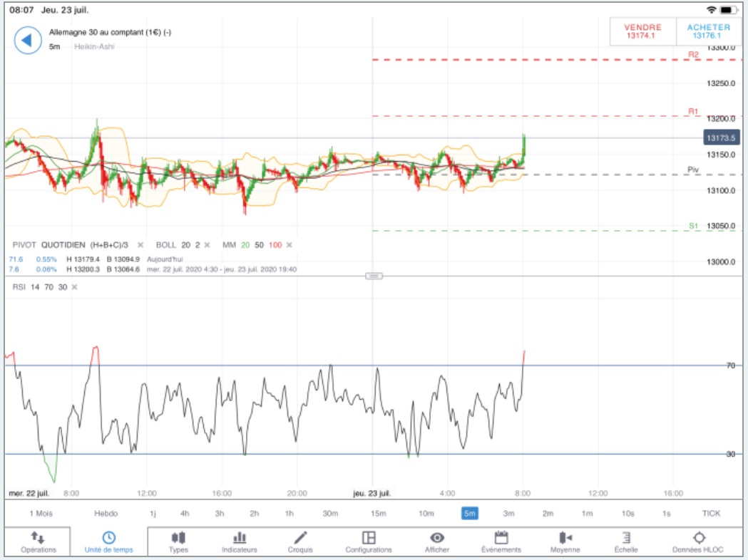
Task: Toggle Données HLOC display
Action: [698, 542]
